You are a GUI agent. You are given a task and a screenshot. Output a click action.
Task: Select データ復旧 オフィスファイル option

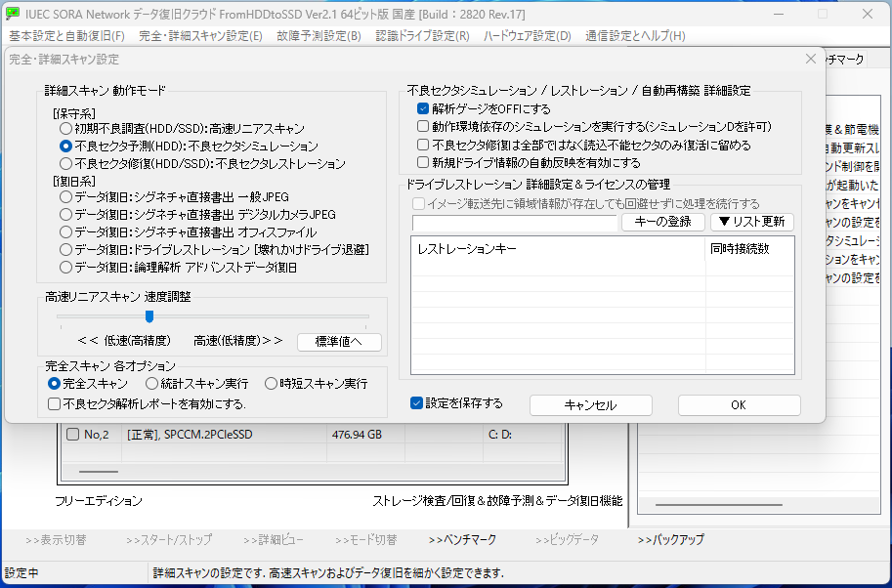point(65,232)
